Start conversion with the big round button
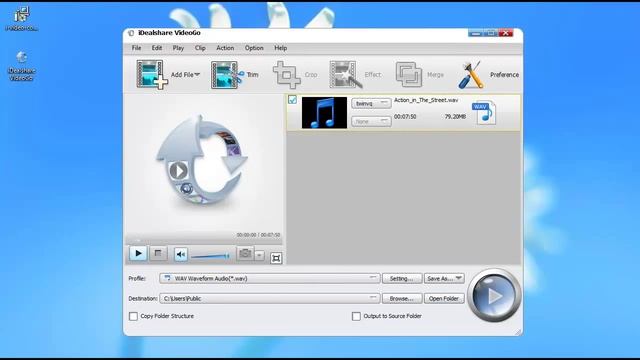Viewport: 640px width, 360px height. coord(494,296)
